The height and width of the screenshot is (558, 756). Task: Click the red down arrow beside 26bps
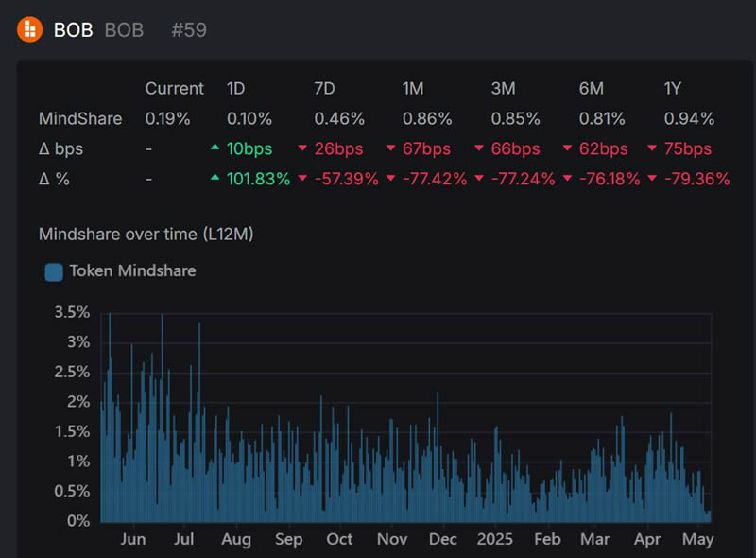click(x=302, y=148)
